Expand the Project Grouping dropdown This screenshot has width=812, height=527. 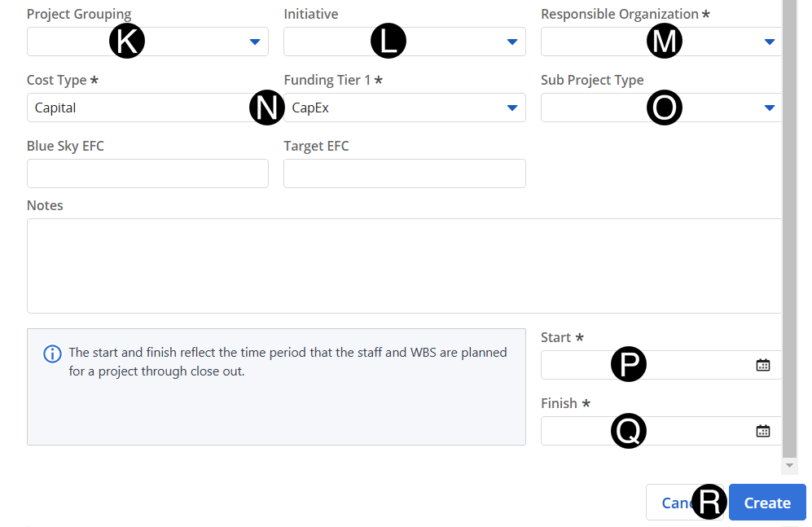click(x=254, y=42)
